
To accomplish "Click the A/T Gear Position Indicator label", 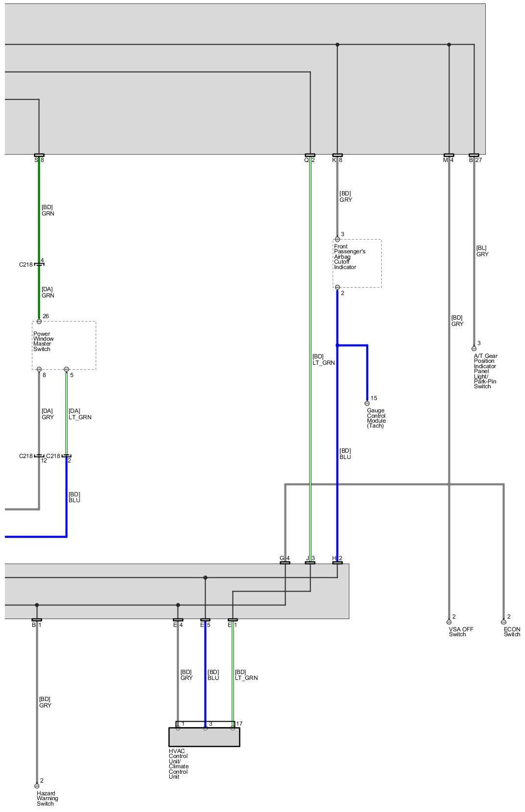I will (485, 371).
